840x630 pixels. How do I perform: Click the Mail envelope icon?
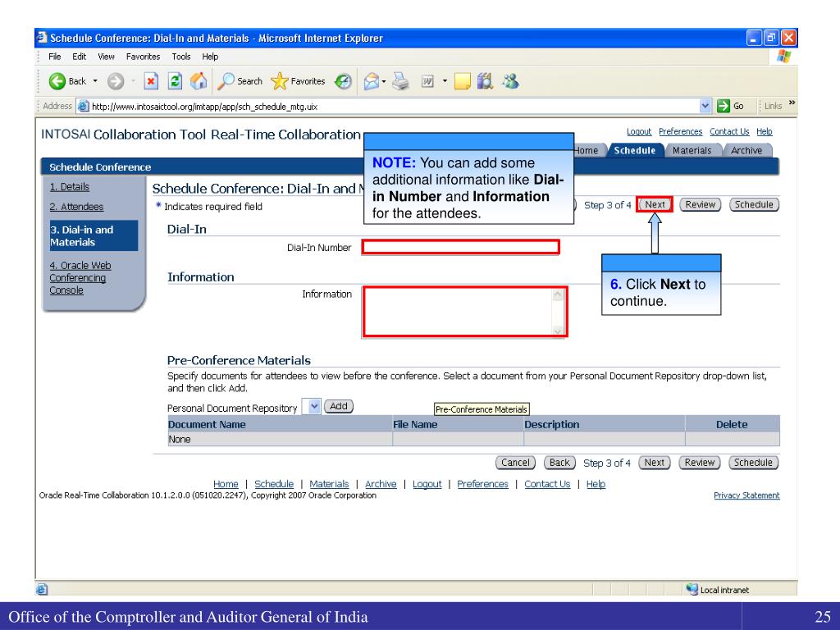point(372,81)
